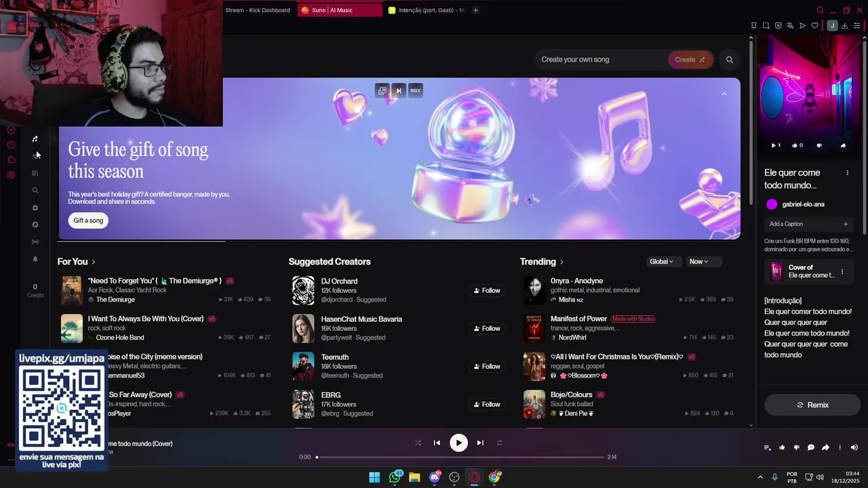Open the queue list icon in player bar
Screen dimensions: 868x488
click(768, 447)
